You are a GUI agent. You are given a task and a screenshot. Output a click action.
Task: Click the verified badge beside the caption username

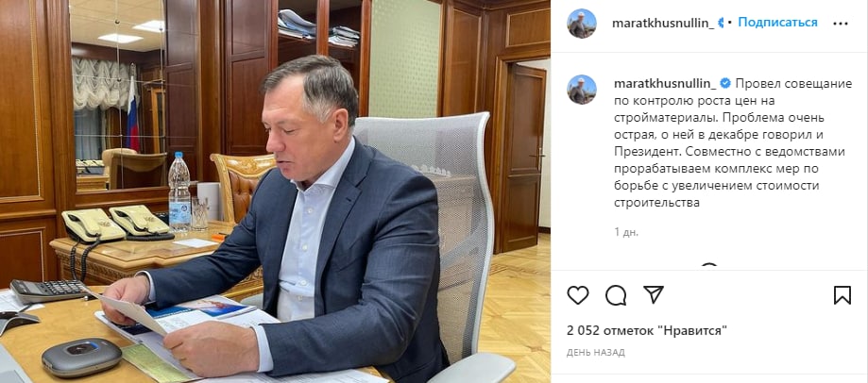coord(725,83)
